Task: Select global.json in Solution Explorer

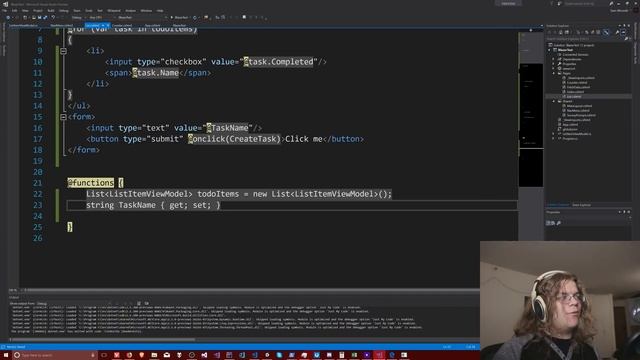Action: 570,129
